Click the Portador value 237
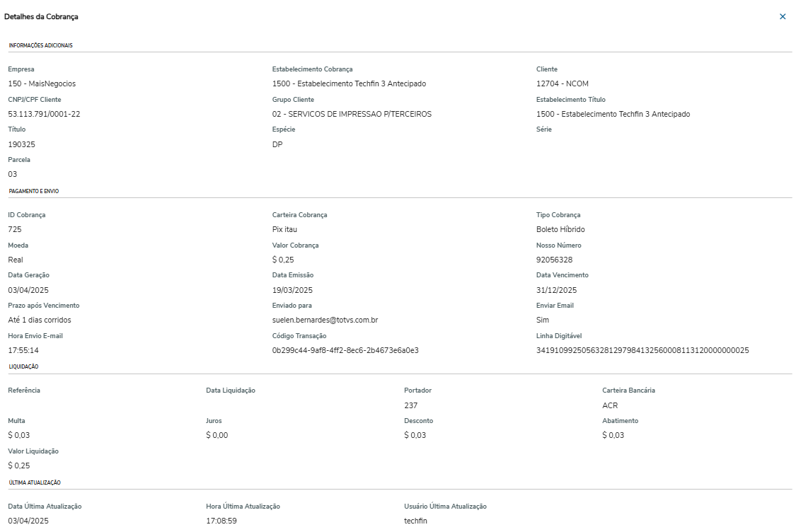Image resolution: width=796 pixels, height=532 pixels. click(x=410, y=405)
